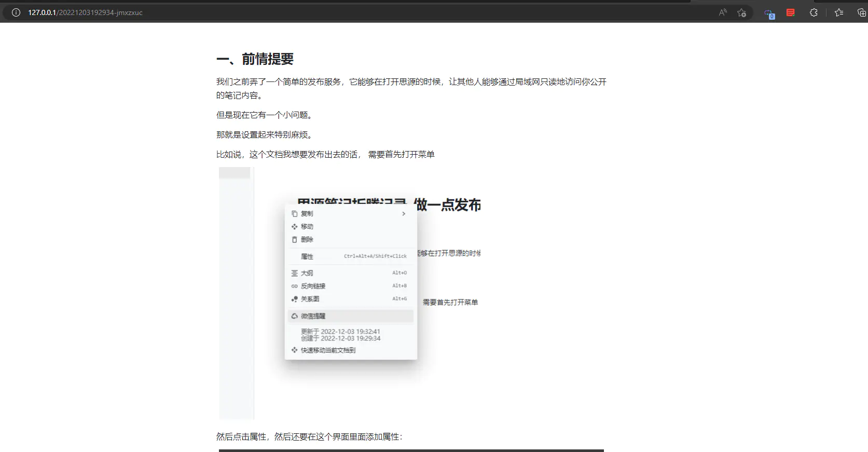Click the heading 一、前情提要

255,59
